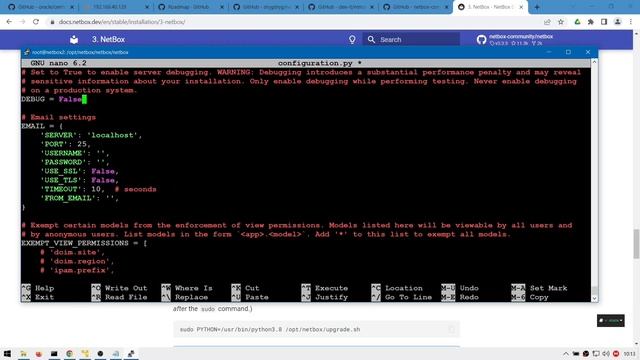Click the Exit shortcut label in nano
Viewport: 640px width, 360px height.
(44, 297)
